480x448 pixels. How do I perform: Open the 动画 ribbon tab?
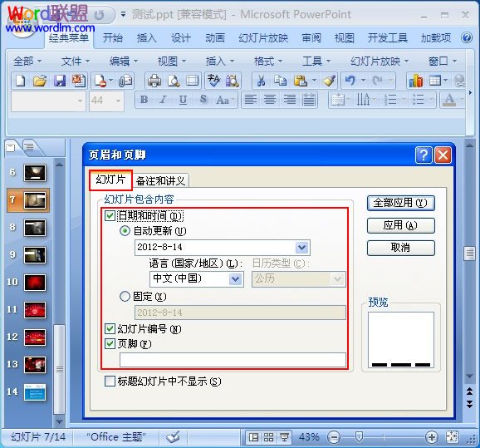(x=215, y=38)
